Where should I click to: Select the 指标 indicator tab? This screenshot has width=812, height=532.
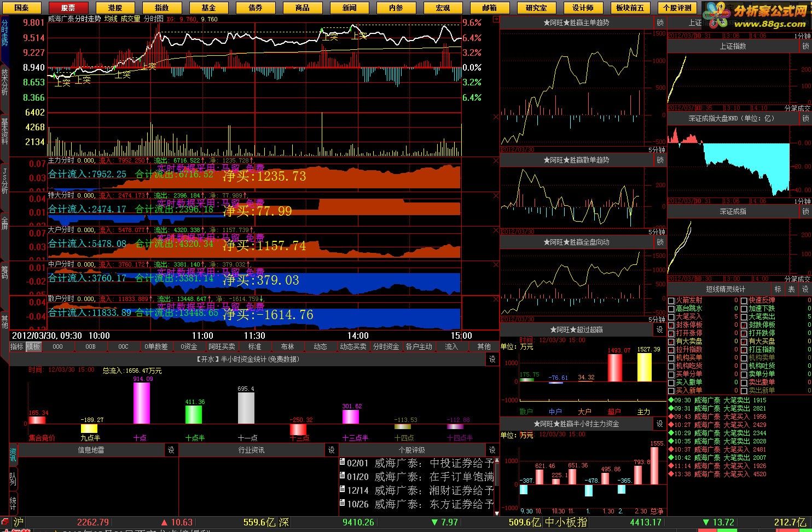(x=17, y=346)
